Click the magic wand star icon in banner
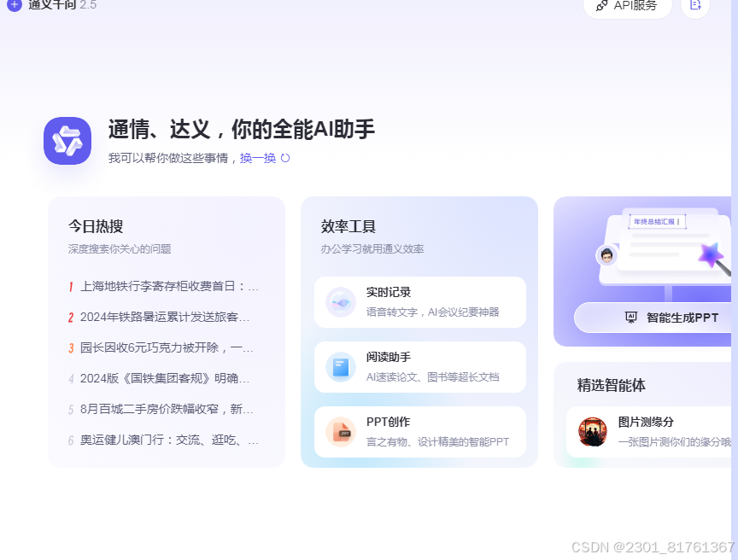 tap(711, 255)
